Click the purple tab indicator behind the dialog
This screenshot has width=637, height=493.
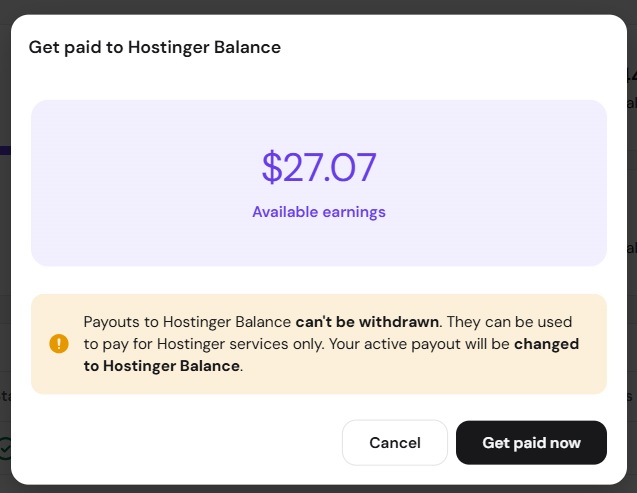click(x=5, y=150)
